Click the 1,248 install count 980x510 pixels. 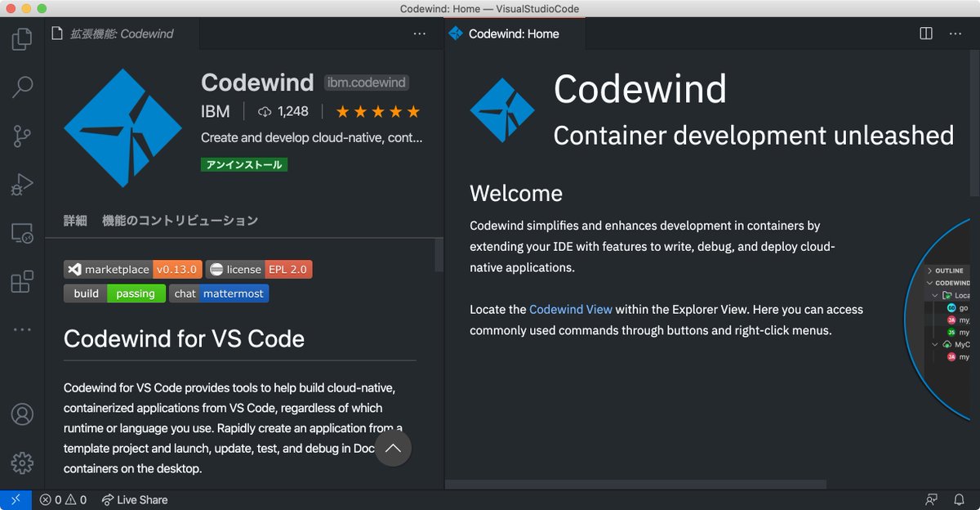[x=283, y=111]
